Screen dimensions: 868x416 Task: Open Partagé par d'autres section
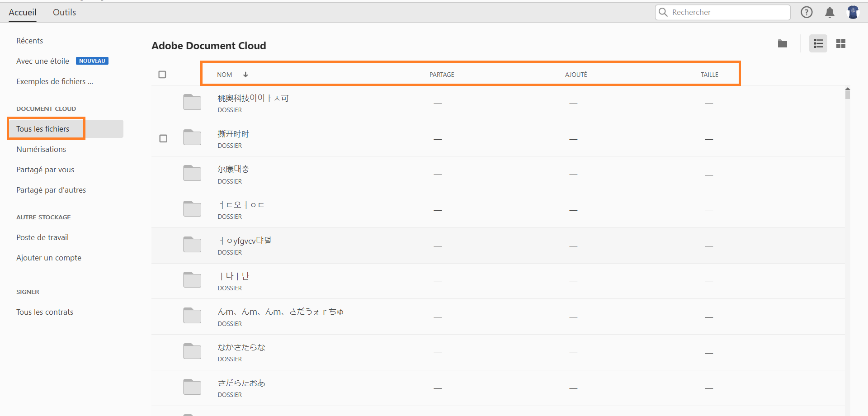coord(51,190)
